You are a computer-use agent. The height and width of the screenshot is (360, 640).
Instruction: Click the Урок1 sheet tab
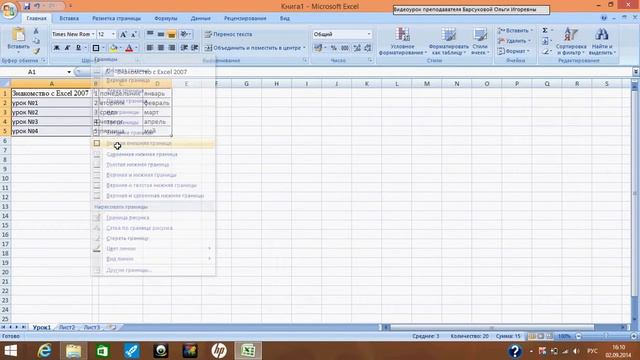click(42, 327)
